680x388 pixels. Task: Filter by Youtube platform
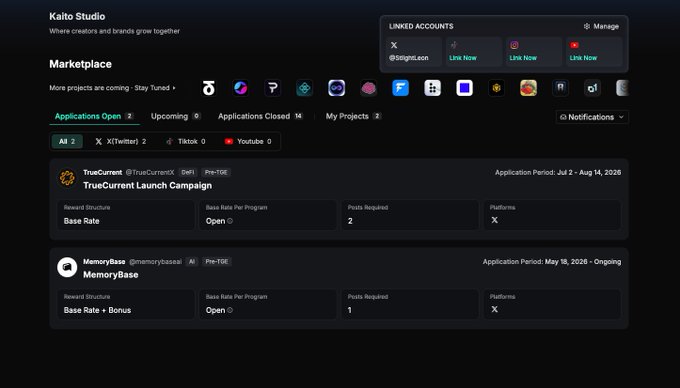[248, 141]
